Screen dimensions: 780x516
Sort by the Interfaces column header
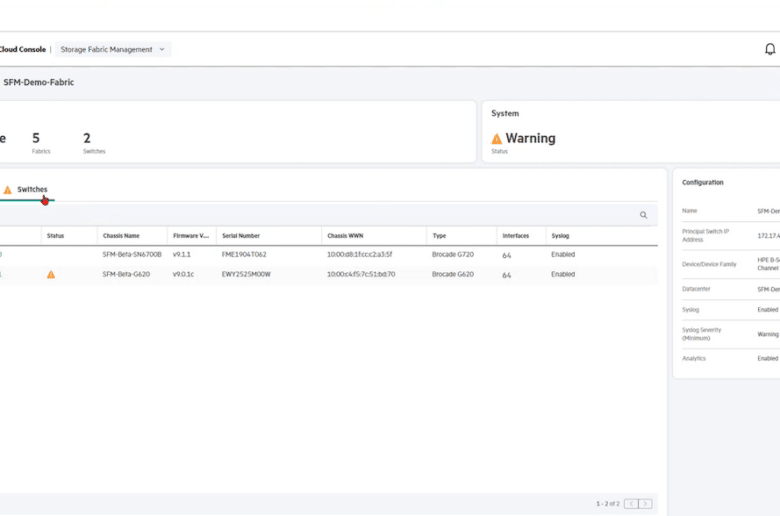pos(515,236)
